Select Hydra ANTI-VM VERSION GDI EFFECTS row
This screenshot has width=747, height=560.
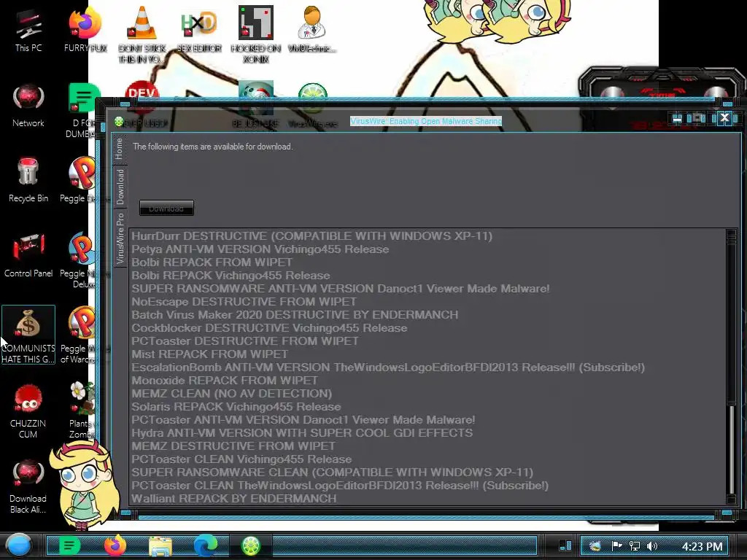pyautogui.click(x=427, y=433)
